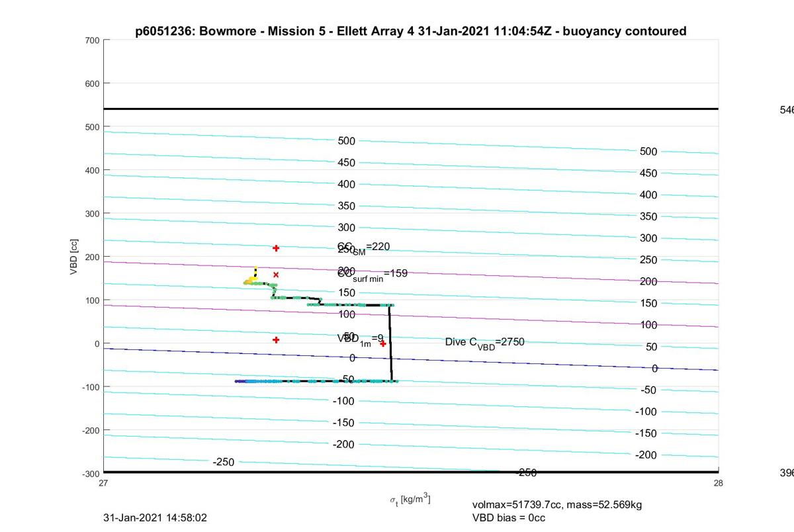Click the CC surf min=159 annotation
This screenshot has width=794, height=532.
coord(373,274)
